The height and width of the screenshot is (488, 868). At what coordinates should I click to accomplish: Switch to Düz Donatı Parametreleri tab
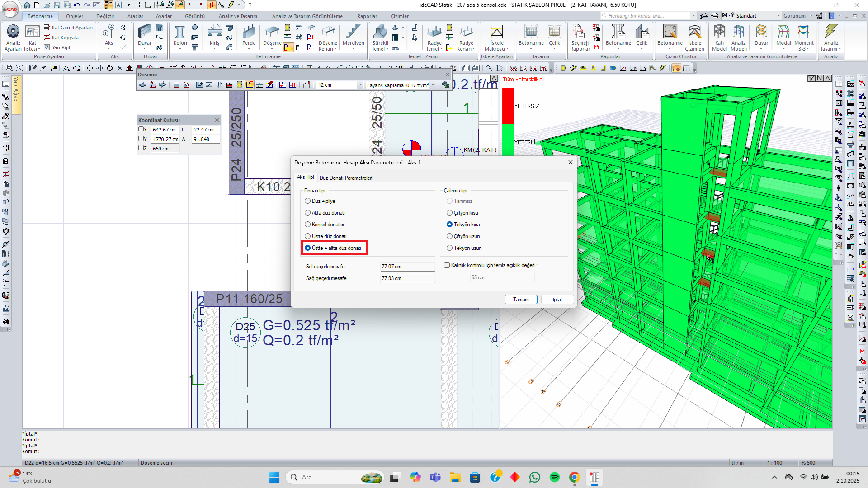click(346, 178)
